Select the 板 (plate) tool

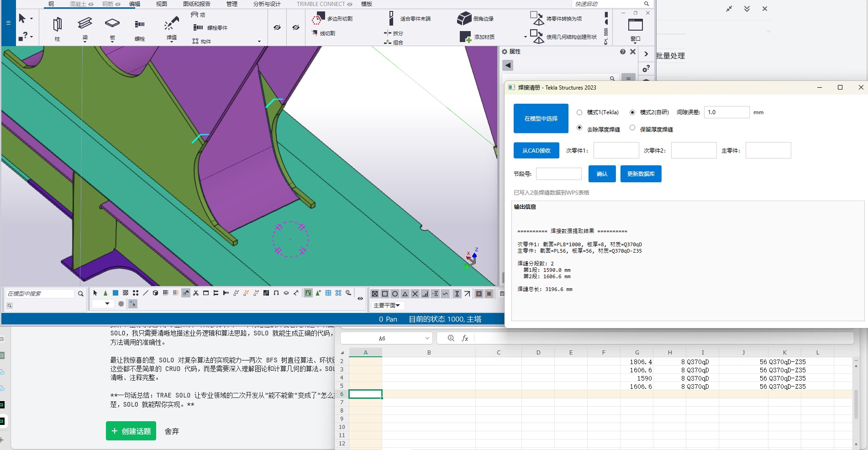coord(112,24)
